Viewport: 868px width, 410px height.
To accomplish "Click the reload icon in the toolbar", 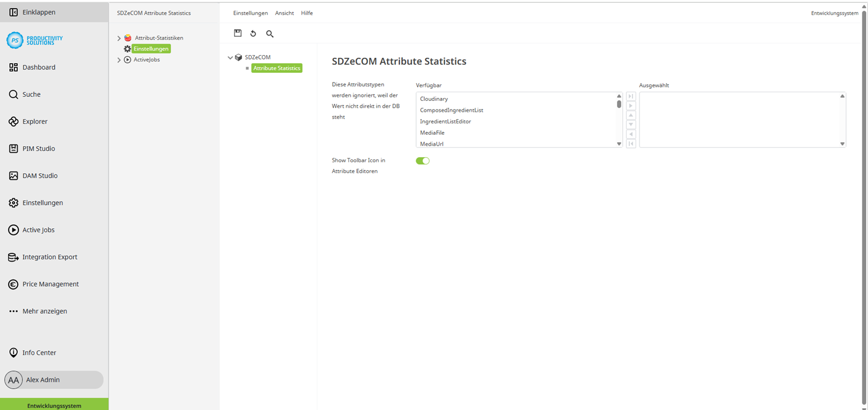I will click(x=253, y=33).
